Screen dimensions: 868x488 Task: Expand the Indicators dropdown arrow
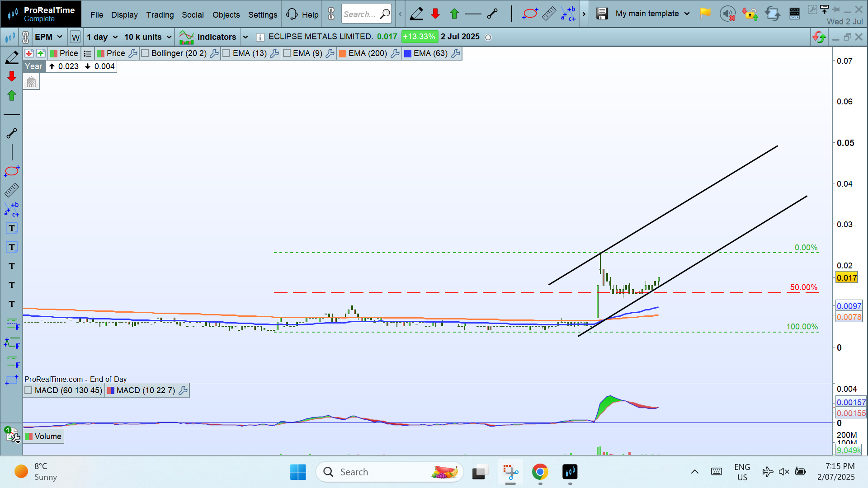[245, 37]
